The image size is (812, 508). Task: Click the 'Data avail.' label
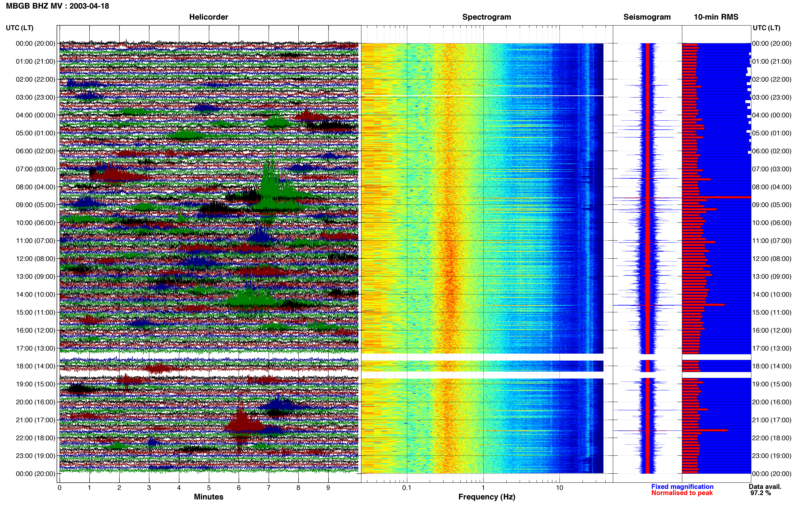pyautogui.click(x=765, y=487)
